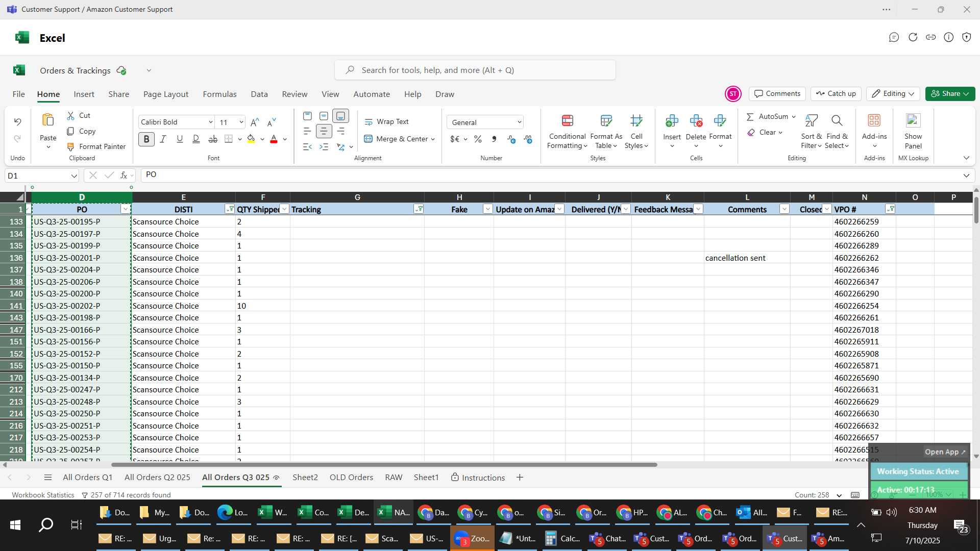The height and width of the screenshot is (551, 980).
Task: Click the Paste clipboard icon
Action: pos(48,120)
